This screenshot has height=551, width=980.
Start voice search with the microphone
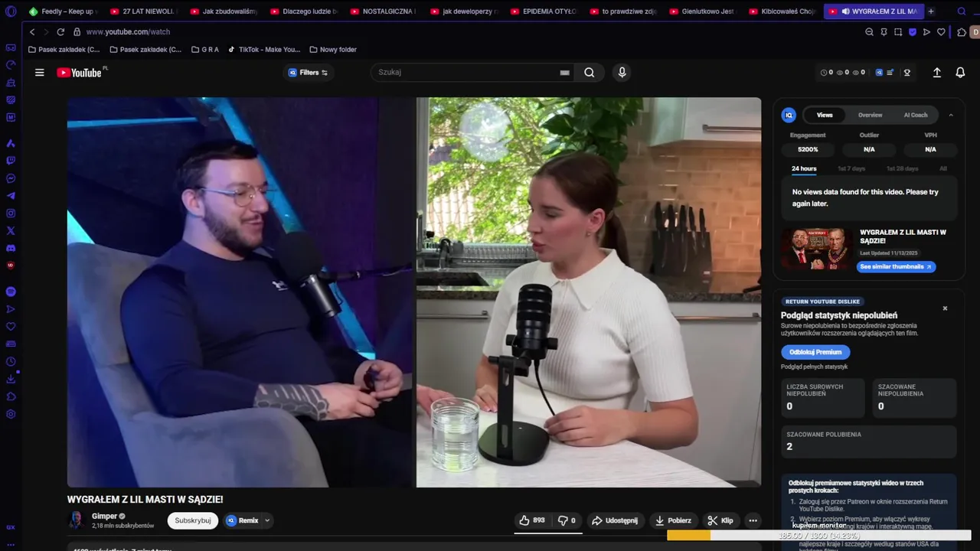pos(622,72)
